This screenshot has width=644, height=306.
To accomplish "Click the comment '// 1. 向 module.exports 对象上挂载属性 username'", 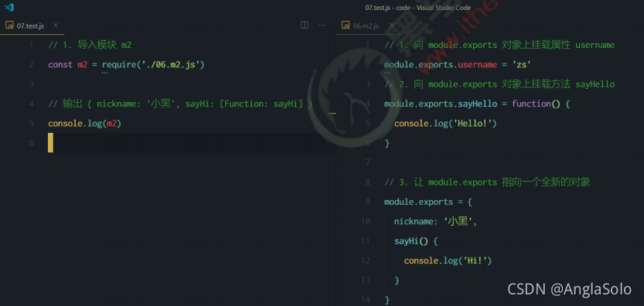I will coord(499,45).
